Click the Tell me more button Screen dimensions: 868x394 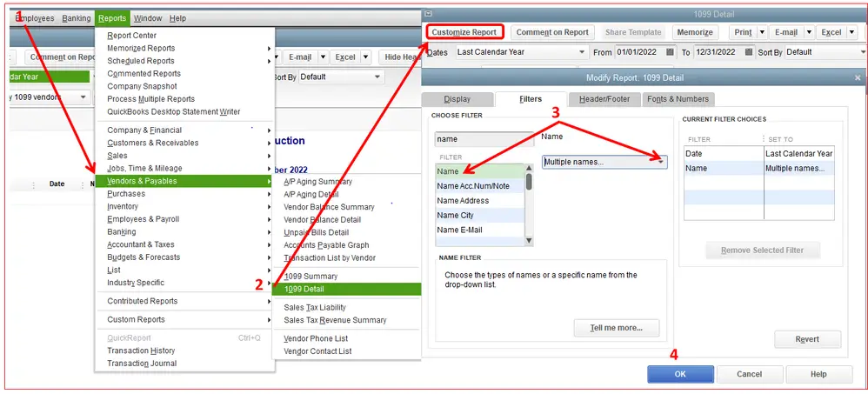(616, 328)
